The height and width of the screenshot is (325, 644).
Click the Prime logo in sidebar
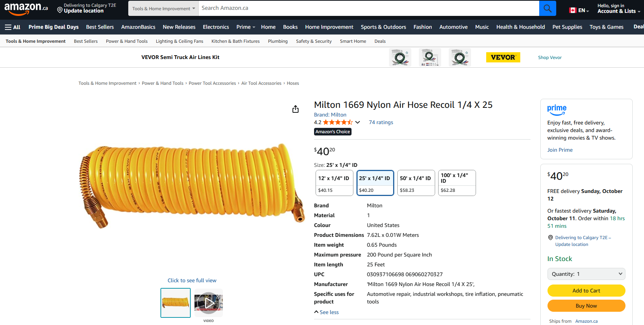click(557, 110)
